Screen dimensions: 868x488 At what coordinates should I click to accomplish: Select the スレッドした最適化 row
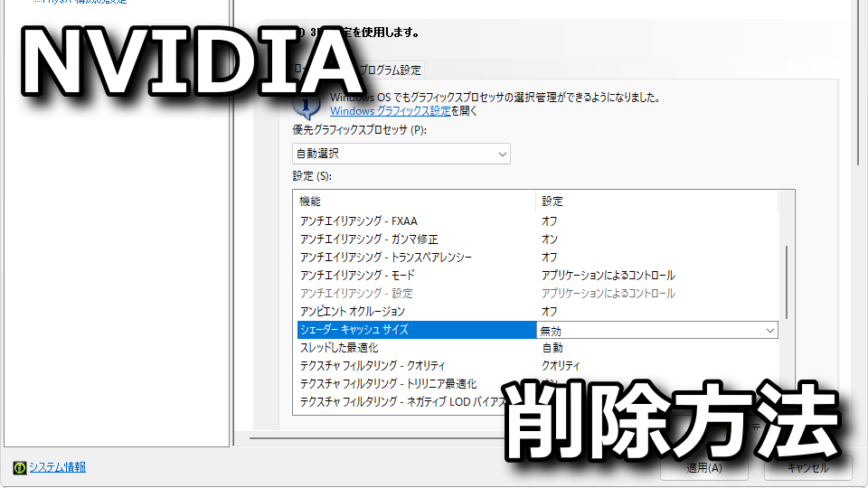pyautogui.click(x=537, y=347)
